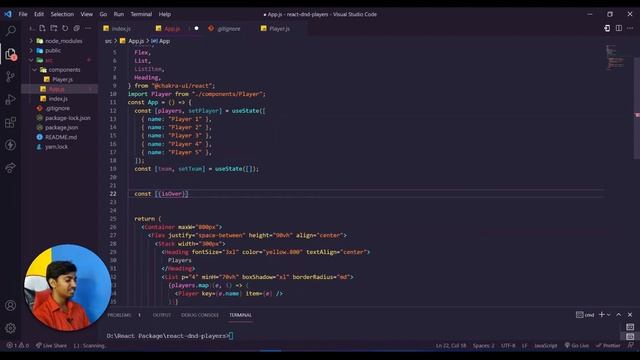Click the src breadcrumb segment
This screenshot has height=360, width=640.
pyautogui.click(x=108, y=41)
